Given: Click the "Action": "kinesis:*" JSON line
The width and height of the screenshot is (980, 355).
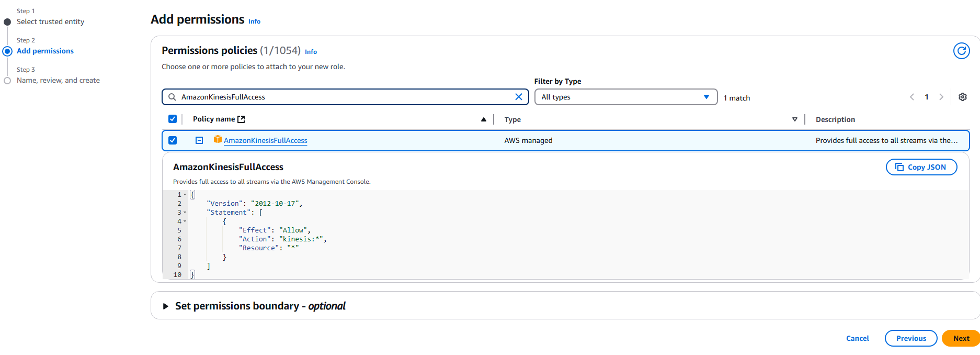Looking at the screenshot, I should tap(283, 239).
